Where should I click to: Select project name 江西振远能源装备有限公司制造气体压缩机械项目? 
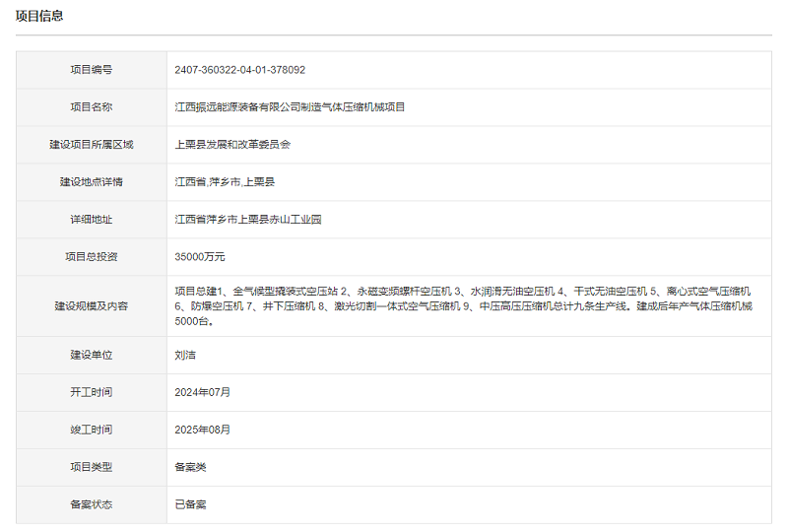pyautogui.click(x=290, y=107)
